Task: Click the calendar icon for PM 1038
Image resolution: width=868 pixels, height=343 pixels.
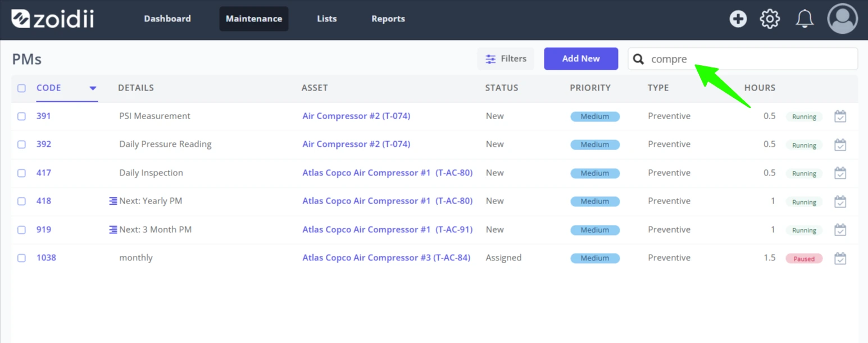Action: coord(840,258)
